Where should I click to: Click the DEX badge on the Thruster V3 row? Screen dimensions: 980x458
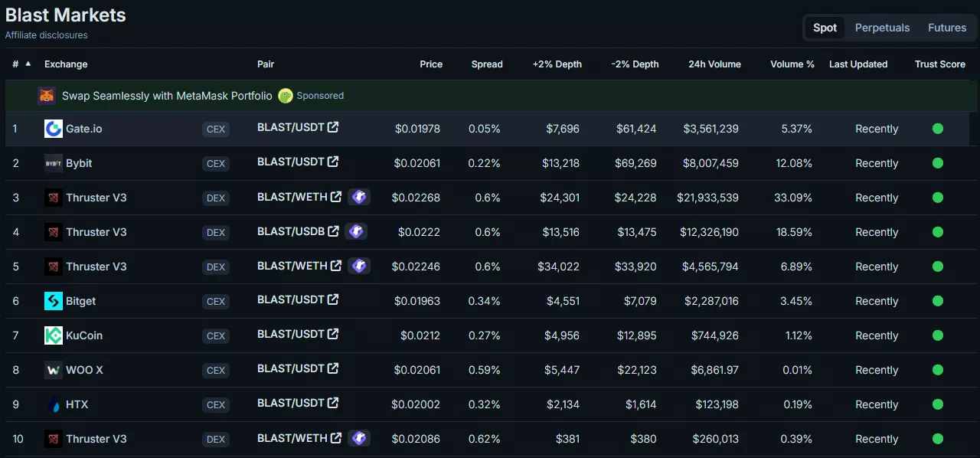click(x=215, y=198)
